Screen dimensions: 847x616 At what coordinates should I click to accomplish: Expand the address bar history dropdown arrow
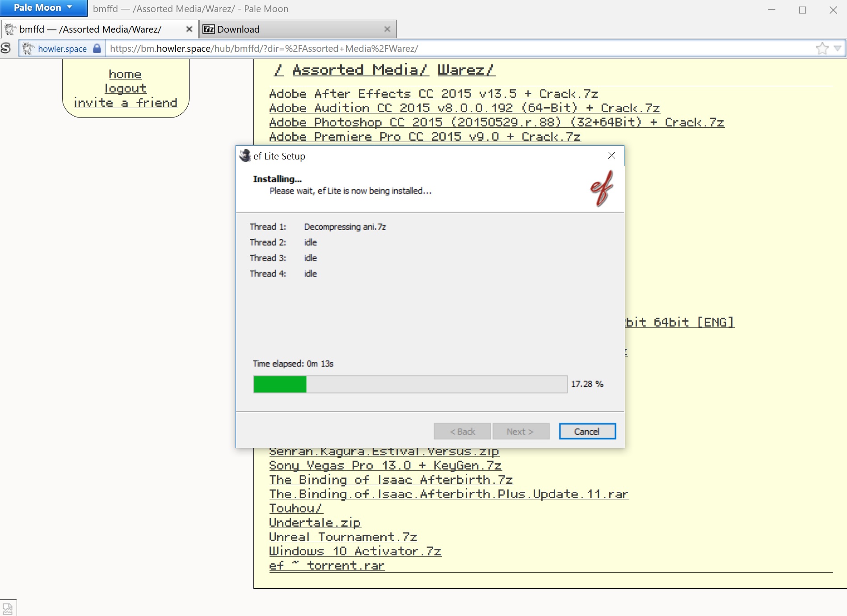[838, 48]
